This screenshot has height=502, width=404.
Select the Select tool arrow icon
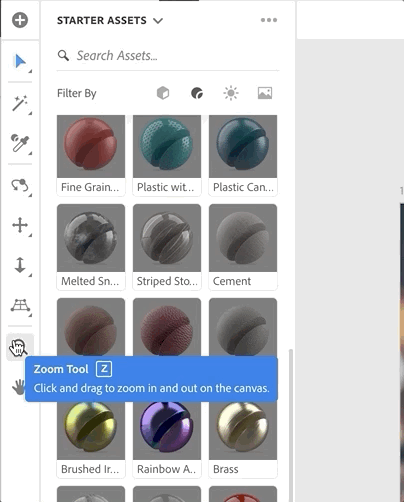20,62
